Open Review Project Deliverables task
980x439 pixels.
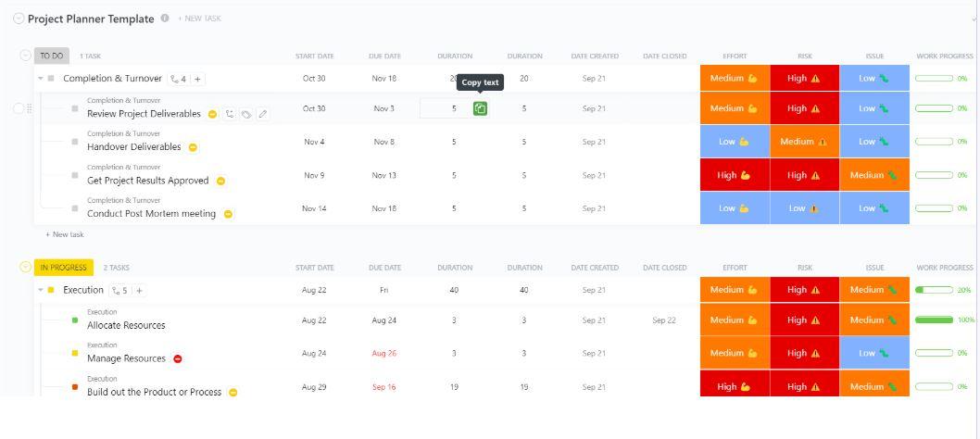point(144,114)
